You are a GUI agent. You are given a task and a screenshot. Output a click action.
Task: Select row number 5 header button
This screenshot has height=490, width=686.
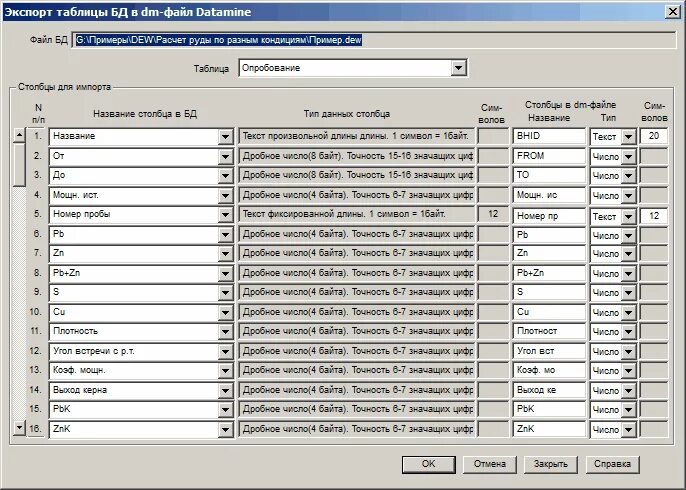click(x=37, y=214)
